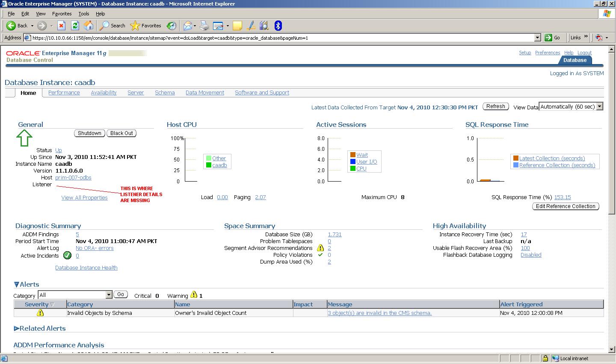Open Research books icon in toolbar
The image size is (616, 364).
click(264, 26)
